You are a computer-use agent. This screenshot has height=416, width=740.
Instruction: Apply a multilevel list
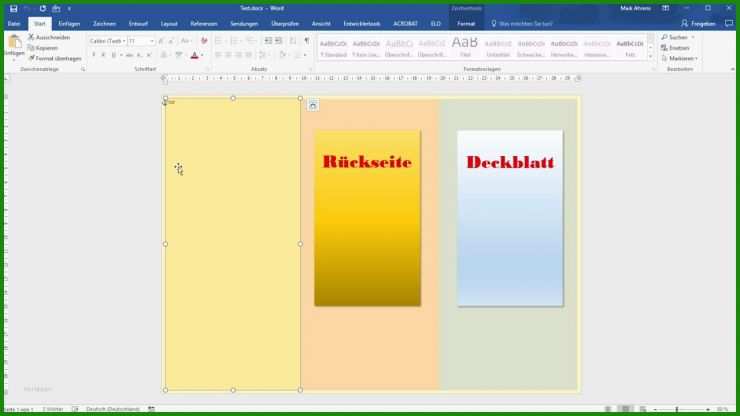tap(251, 41)
